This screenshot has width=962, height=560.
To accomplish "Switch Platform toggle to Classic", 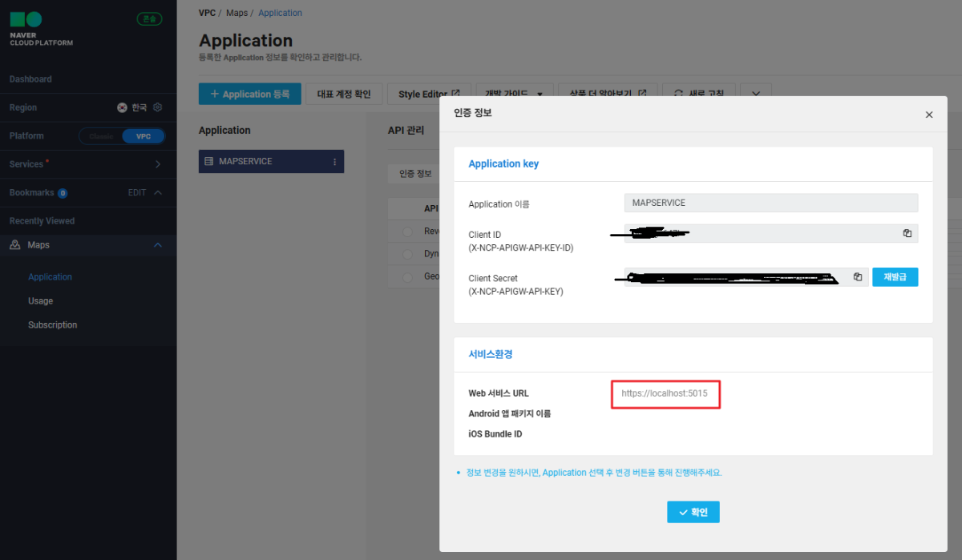I will pyautogui.click(x=102, y=136).
